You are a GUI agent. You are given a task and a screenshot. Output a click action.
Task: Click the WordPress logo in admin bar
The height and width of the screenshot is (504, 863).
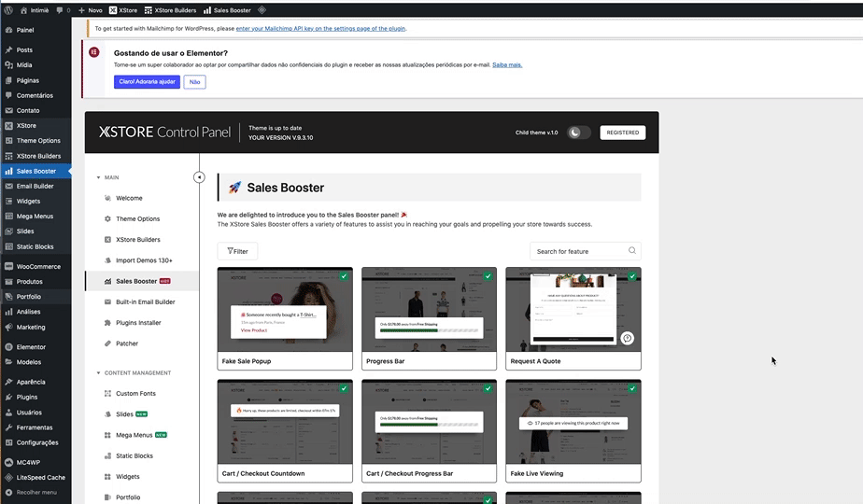[8, 10]
